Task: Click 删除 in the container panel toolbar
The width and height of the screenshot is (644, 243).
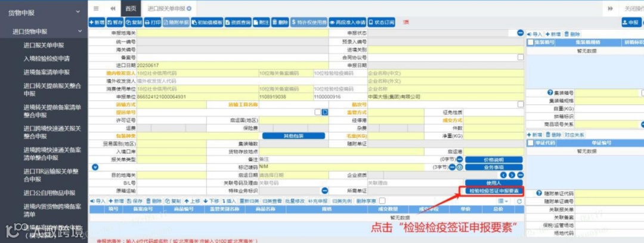Action: coord(572,34)
